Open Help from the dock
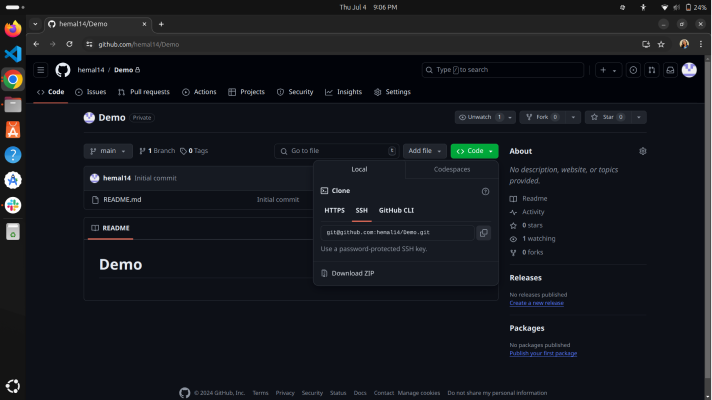 (13, 155)
